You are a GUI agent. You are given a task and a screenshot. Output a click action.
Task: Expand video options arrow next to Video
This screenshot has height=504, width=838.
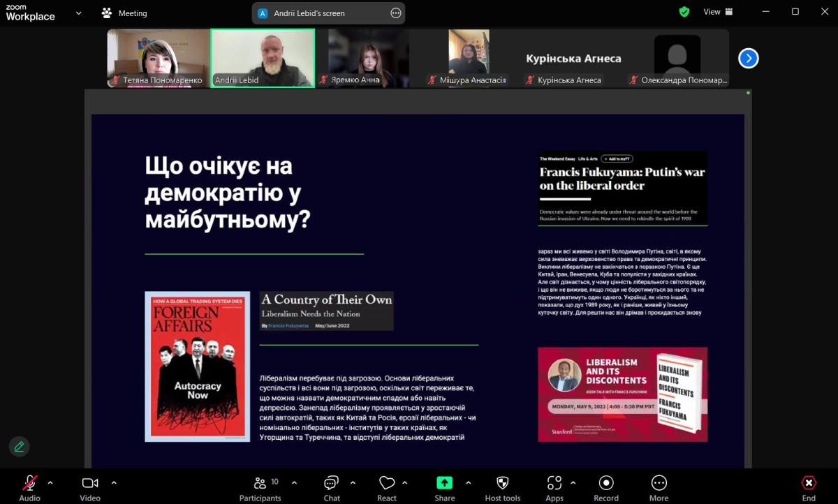click(x=114, y=482)
